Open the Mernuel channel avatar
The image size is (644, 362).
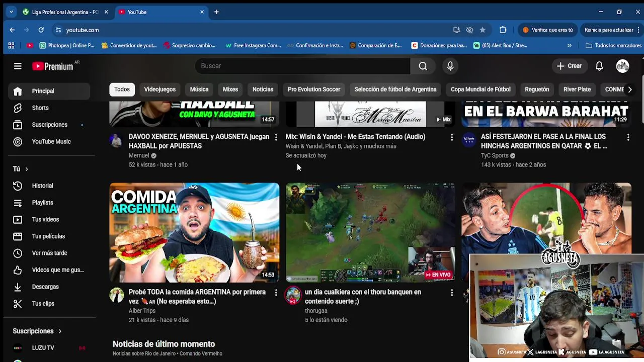tap(116, 140)
